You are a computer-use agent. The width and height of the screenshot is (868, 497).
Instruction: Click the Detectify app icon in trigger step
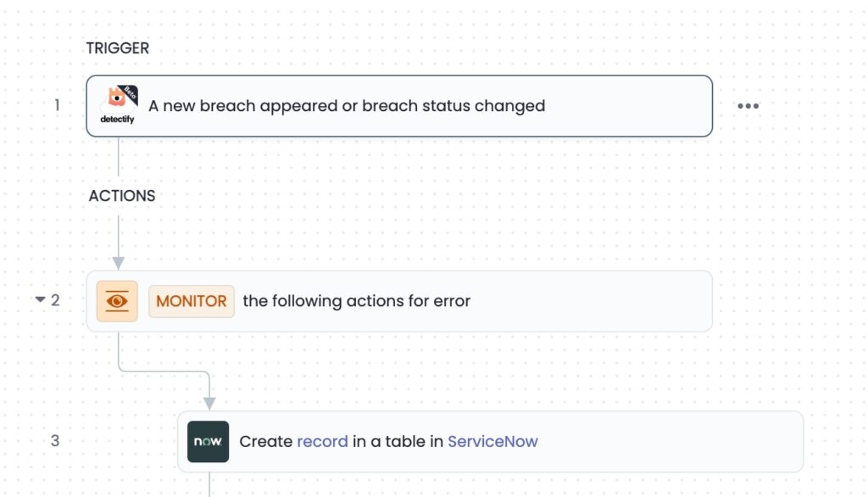(x=117, y=105)
